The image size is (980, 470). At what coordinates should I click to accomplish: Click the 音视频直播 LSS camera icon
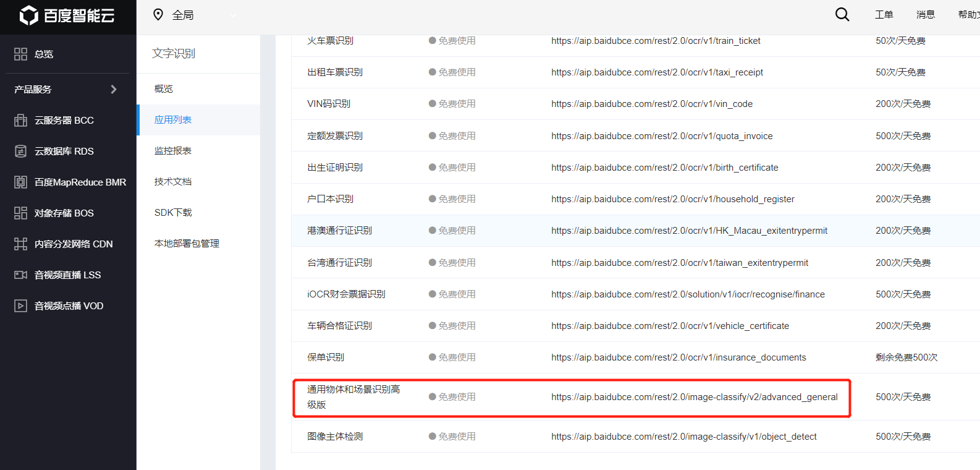(x=20, y=275)
